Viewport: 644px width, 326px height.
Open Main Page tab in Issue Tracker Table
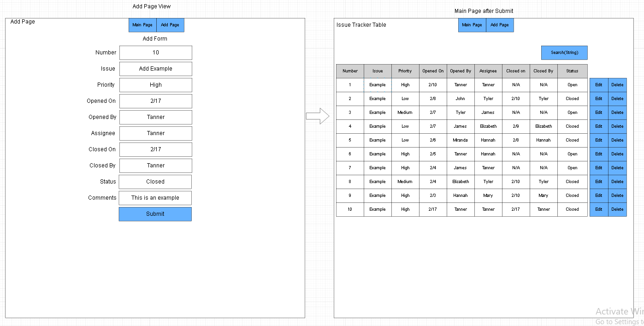(x=472, y=25)
